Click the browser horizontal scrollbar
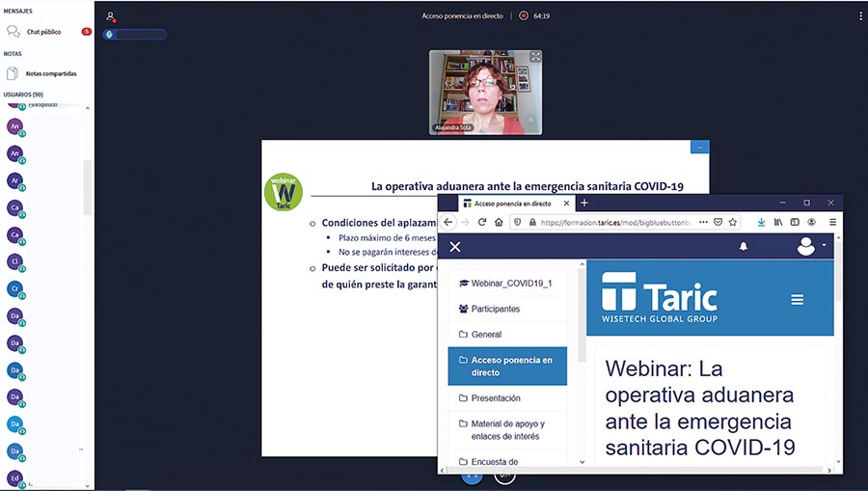The image size is (868, 491). [636, 470]
